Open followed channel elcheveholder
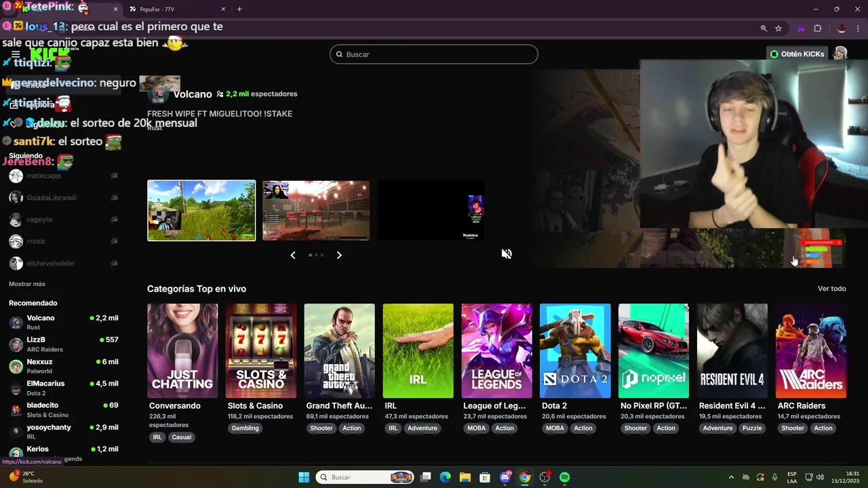The height and width of the screenshot is (488, 868). coord(64,263)
